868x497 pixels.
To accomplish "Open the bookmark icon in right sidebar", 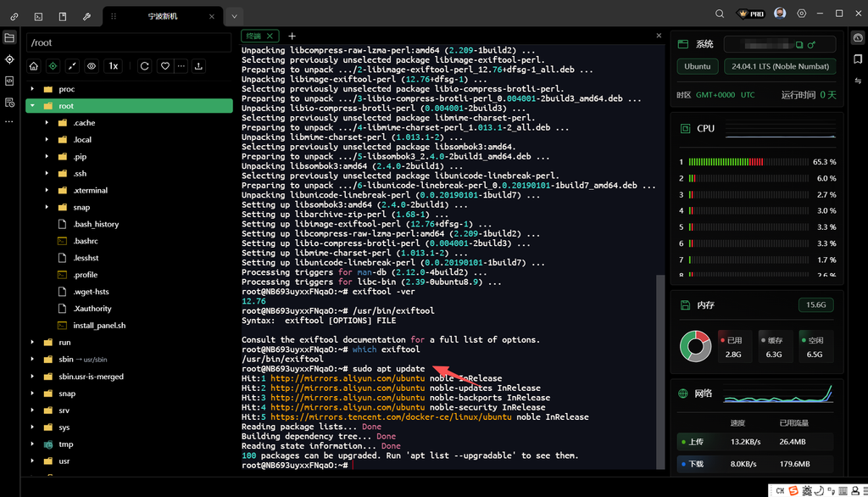I will [858, 59].
